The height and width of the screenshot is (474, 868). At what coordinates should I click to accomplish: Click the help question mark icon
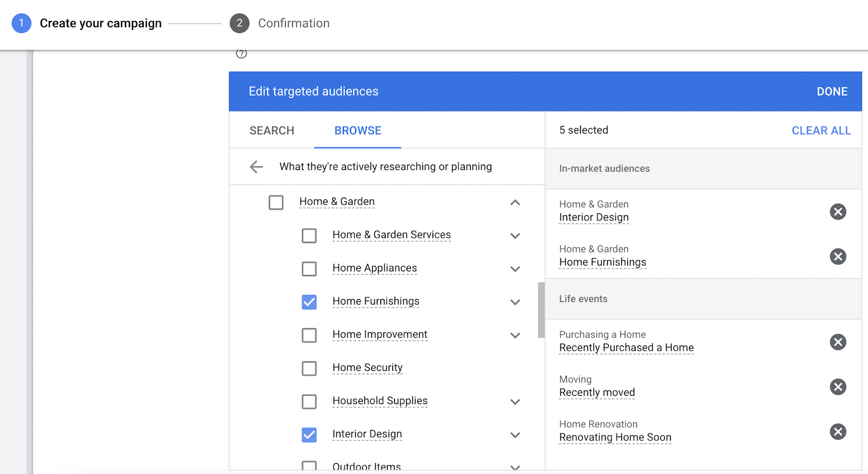241,53
